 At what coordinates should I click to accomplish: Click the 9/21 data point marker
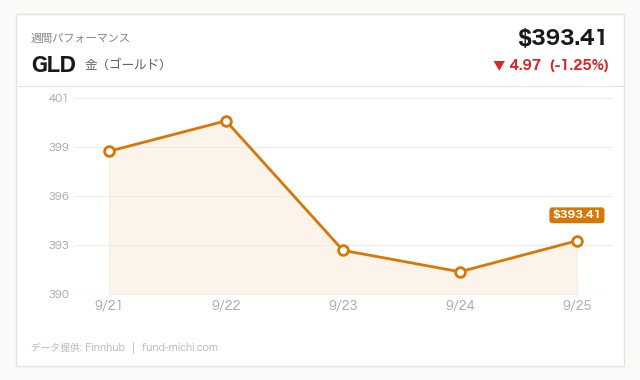(109, 152)
